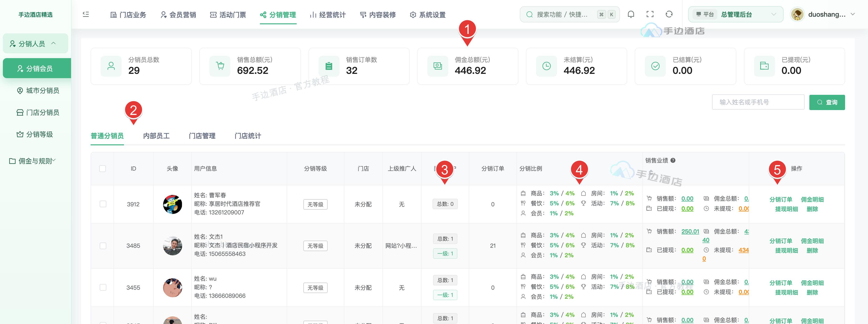This screenshot has width=868, height=324.
Task: Click the search magnifier icon in top bar
Action: (529, 15)
